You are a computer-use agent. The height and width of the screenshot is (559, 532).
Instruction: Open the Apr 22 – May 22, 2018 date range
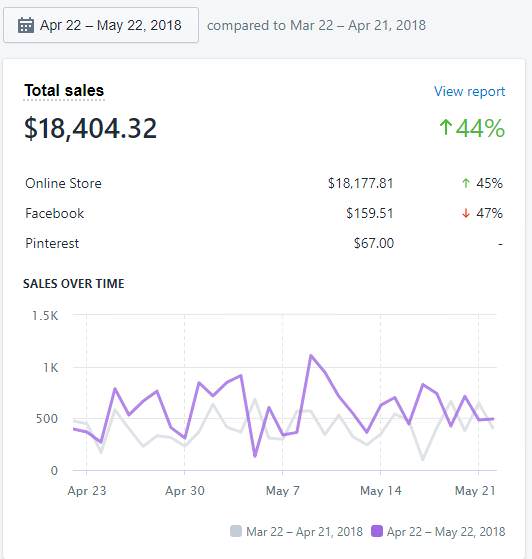[x=101, y=25]
